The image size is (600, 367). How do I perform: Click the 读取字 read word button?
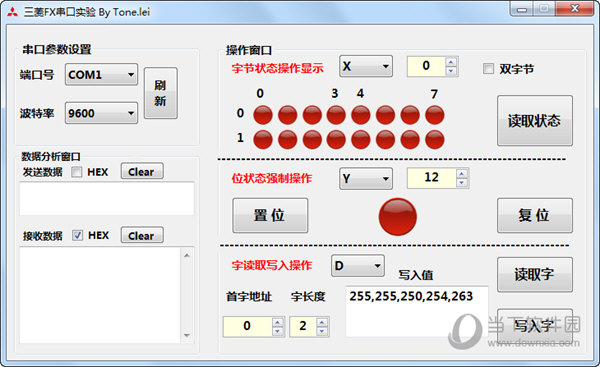[x=535, y=274]
